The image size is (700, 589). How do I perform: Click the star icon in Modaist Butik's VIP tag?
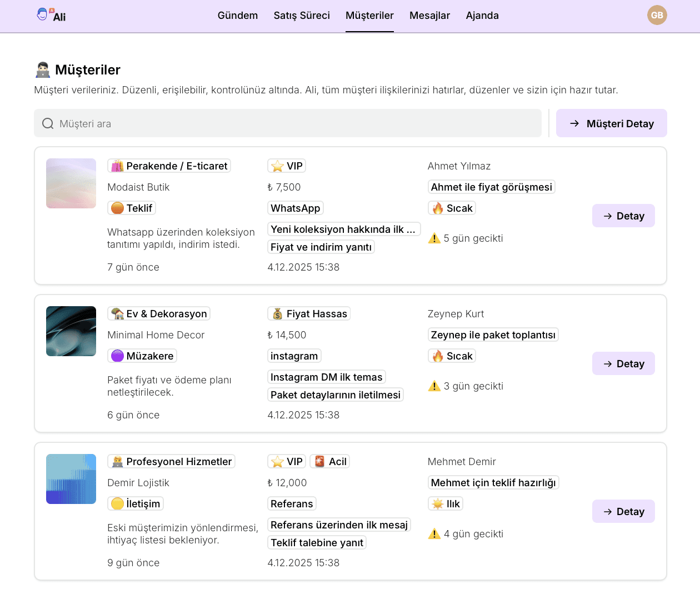277,166
